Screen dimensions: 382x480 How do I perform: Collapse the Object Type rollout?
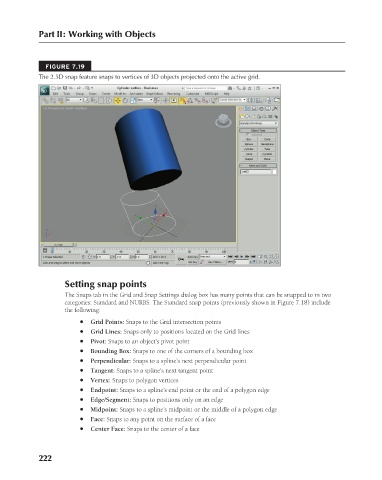[x=258, y=130]
